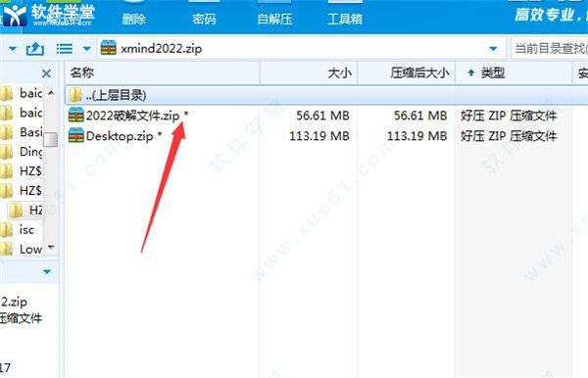The image size is (588, 378).
Task: Open navigation history dropdown arrow
Action: point(13,49)
